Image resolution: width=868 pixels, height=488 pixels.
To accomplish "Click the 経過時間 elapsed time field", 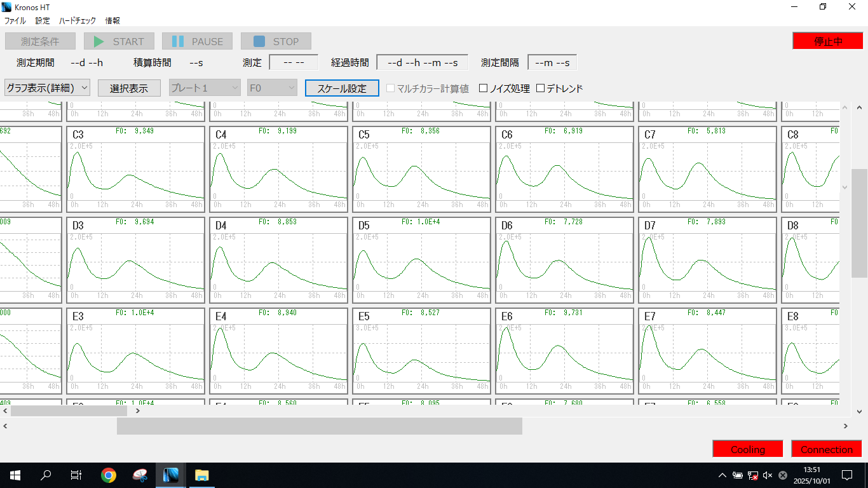I will point(423,62).
